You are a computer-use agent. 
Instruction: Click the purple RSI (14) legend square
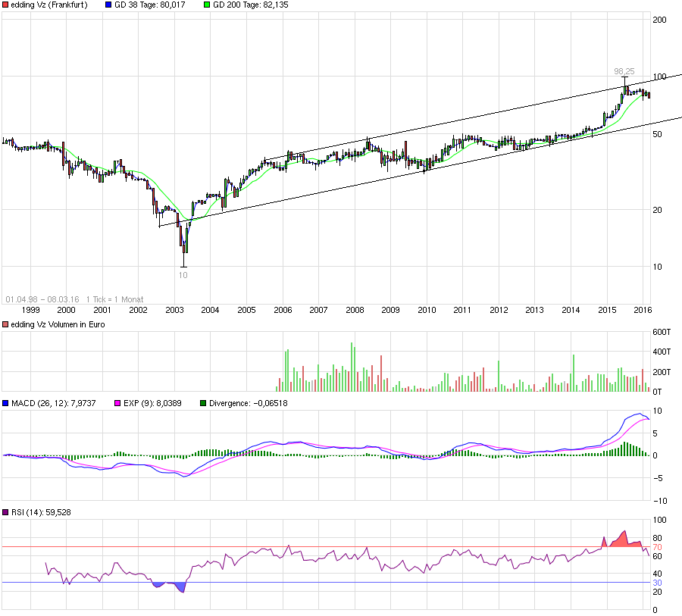pyautogui.click(x=5, y=512)
